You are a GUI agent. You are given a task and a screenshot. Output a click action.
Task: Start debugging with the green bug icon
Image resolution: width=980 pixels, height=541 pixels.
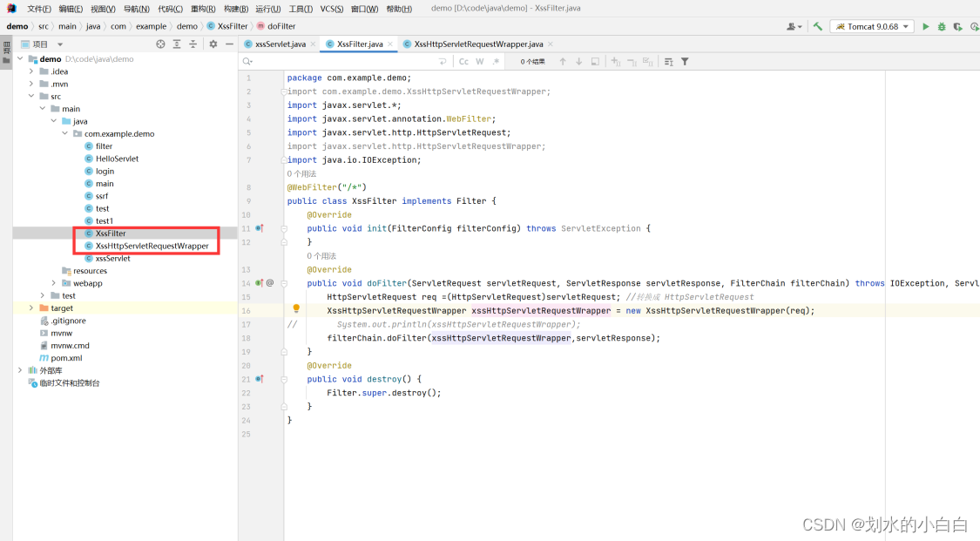pyautogui.click(x=942, y=26)
